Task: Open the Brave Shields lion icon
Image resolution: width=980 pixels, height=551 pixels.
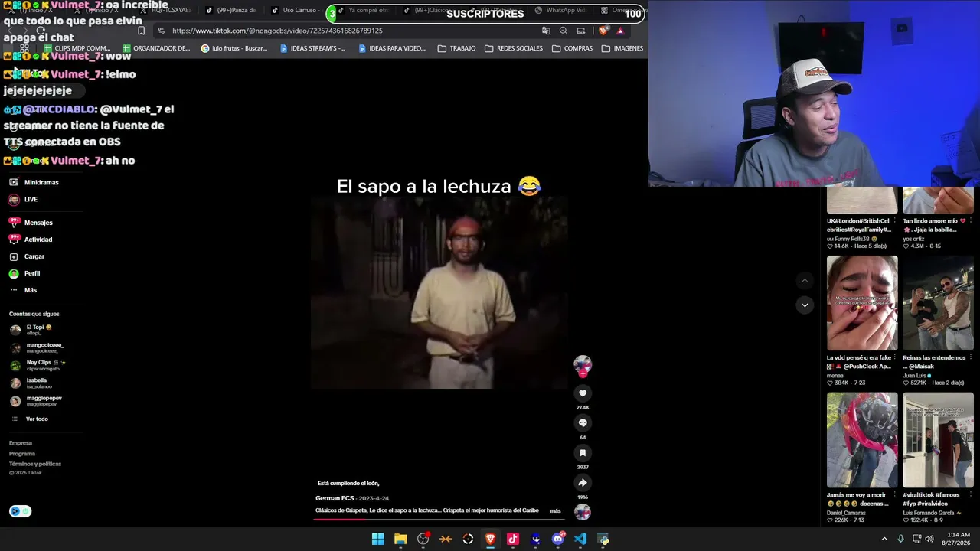Action: tap(603, 31)
